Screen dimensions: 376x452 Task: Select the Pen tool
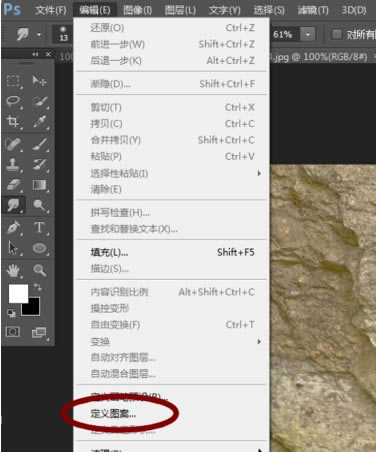[x=13, y=228]
